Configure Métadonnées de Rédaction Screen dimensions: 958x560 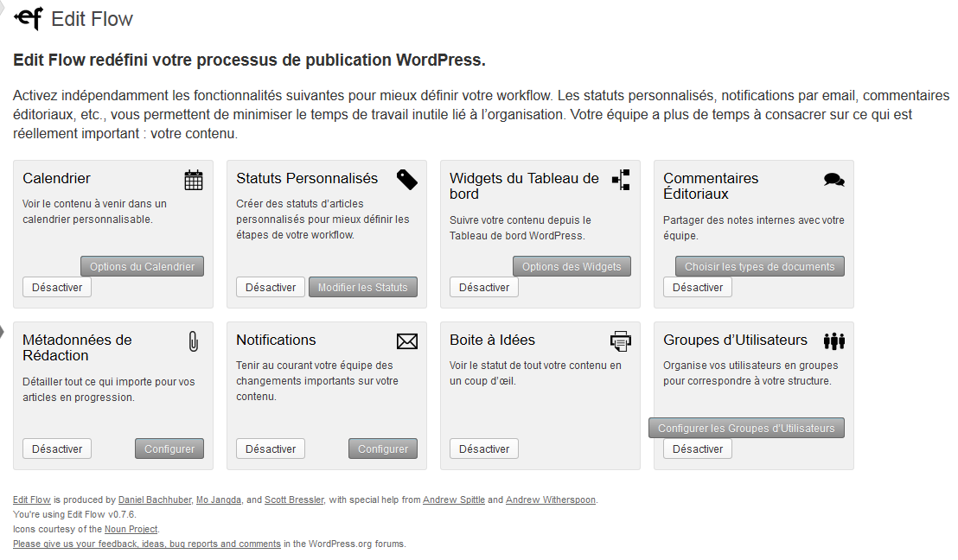169,449
